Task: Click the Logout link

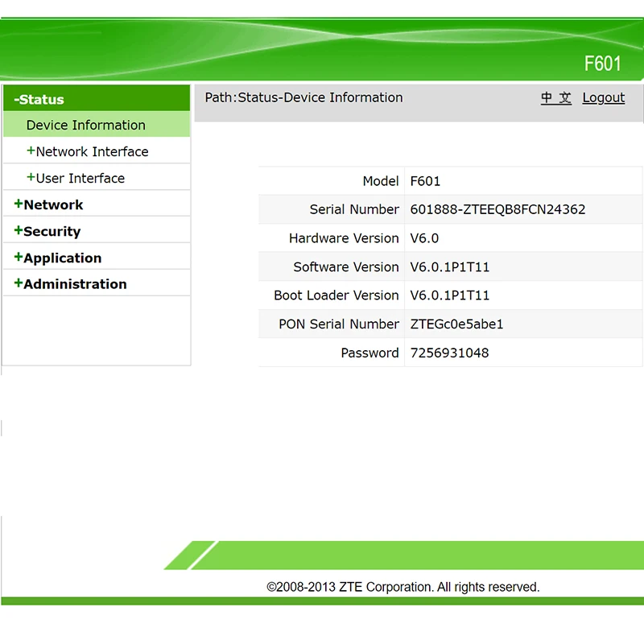Action: (x=603, y=97)
